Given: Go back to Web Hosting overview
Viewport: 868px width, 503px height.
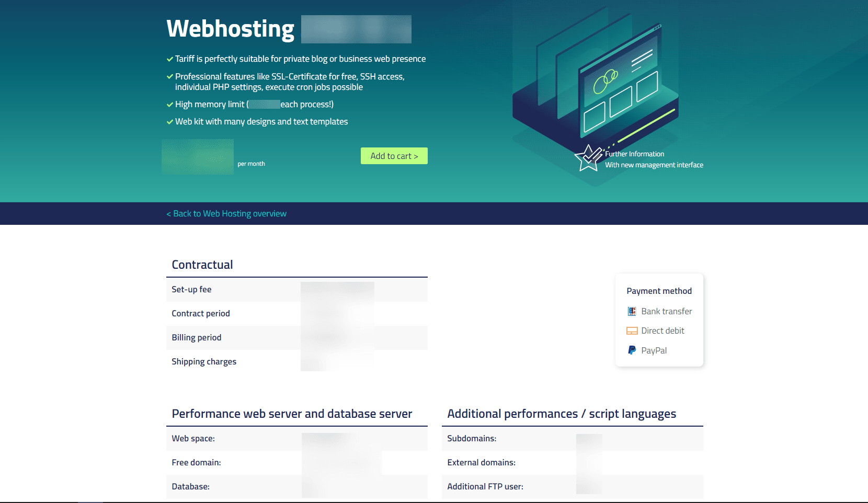Looking at the screenshot, I should [226, 213].
